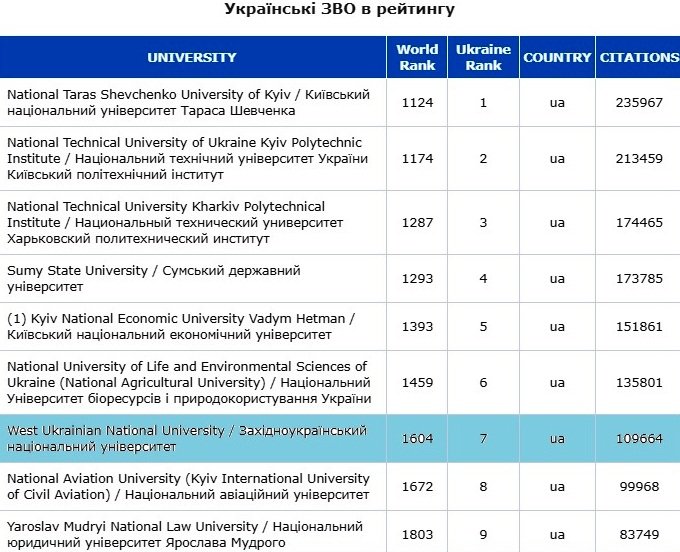Click Kyiv National Economic University Vadym Hetman
The width and height of the screenshot is (680, 552).
click(181, 327)
